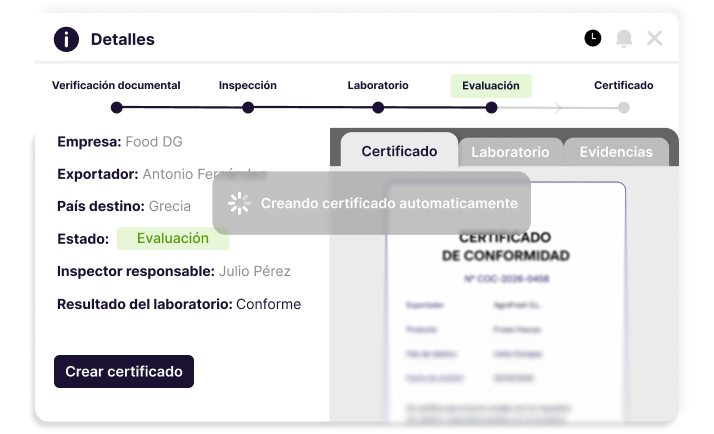Click the Certificado de Conformidad document preview

click(506, 302)
